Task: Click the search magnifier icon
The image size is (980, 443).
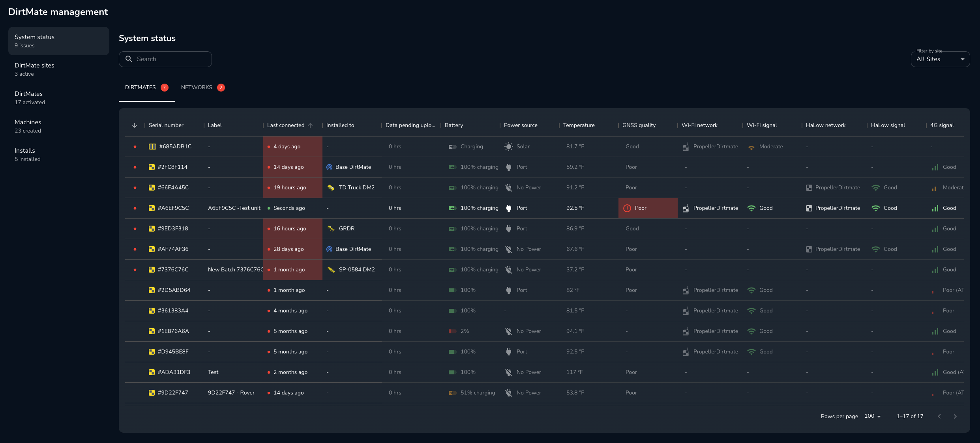Action: [129, 59]
